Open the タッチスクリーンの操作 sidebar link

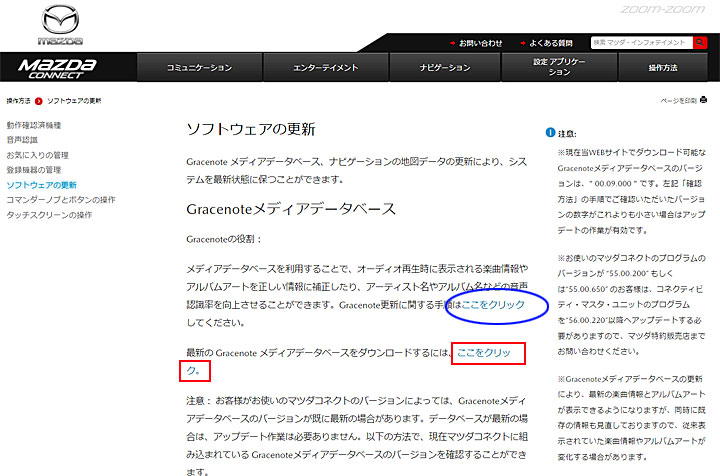click(49, 215)
